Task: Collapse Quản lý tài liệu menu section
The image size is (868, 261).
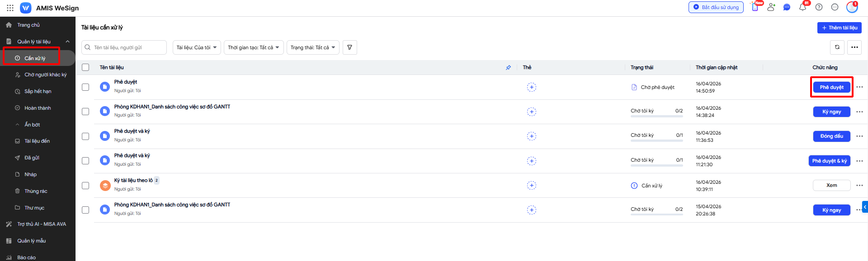Action: (67, 42)
